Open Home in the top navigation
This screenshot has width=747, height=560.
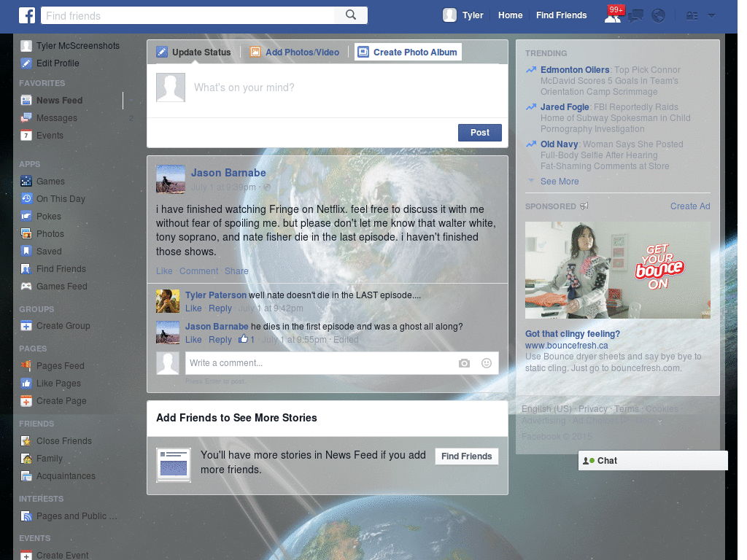tap(510, 15)
